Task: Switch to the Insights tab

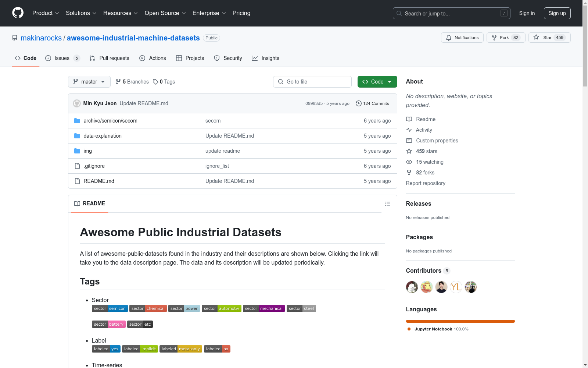Action: [x=265, y=58]
